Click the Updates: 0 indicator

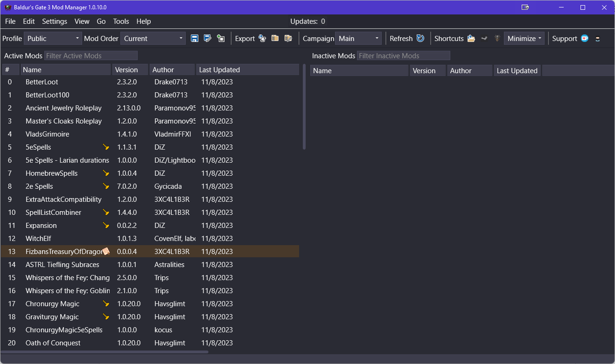pyautogui.click(x=307, y=21)
